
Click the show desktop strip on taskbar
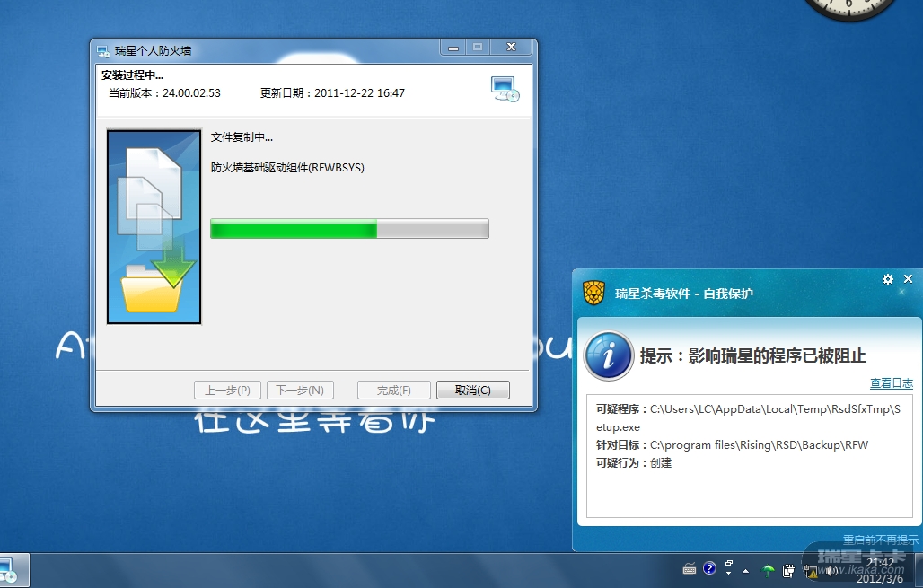(919, 570)
